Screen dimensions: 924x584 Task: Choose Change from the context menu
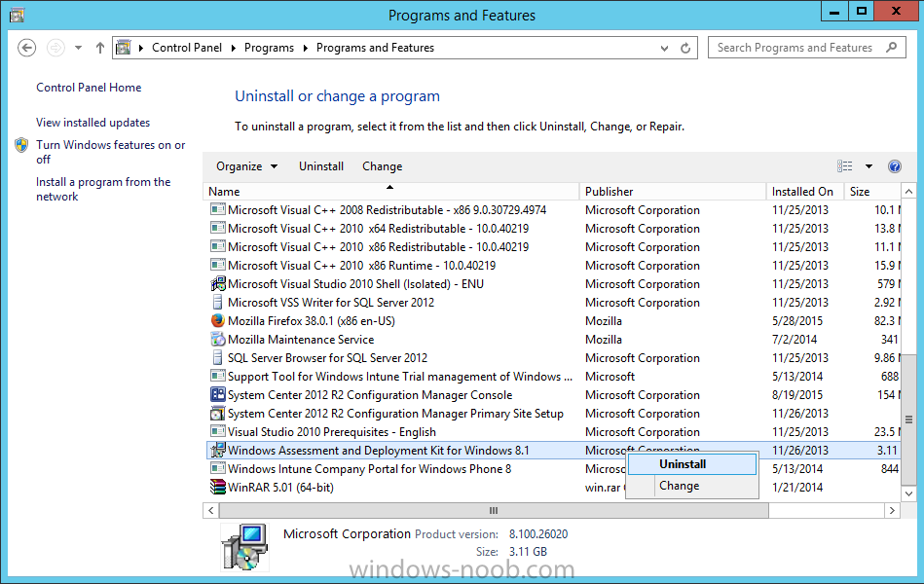pyautogui.click(x=692, y=486)
